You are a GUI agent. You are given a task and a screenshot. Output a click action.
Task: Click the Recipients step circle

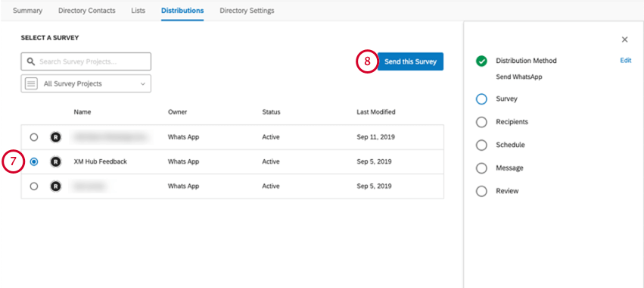pos(481,122)
